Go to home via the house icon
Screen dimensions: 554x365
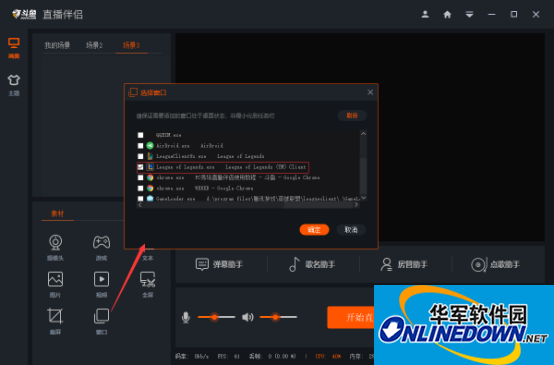coord(447,14)
